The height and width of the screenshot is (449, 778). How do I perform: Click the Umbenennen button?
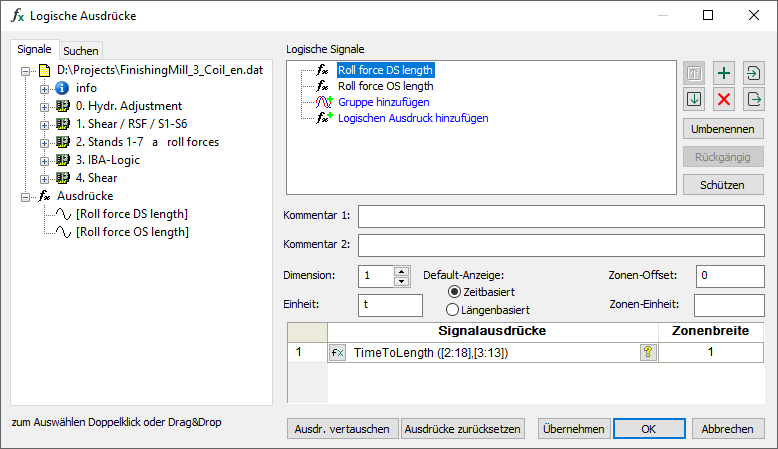coord(724,129)
